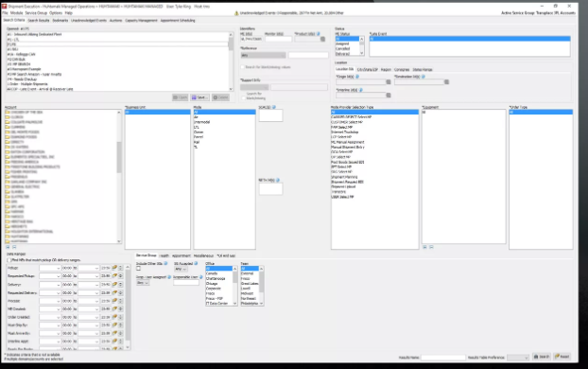588x369 pixels.
Task: Click the Results Name input field
Action: coord(442,358)
